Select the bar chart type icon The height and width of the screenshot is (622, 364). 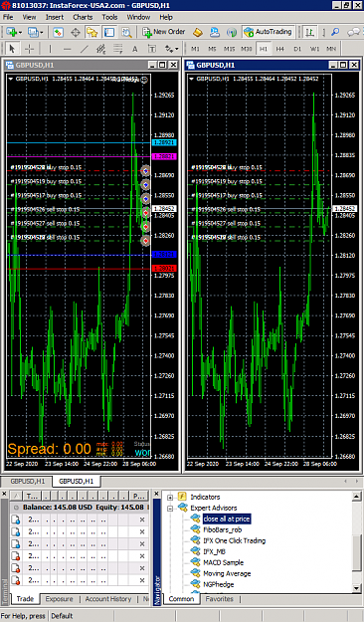309,32
